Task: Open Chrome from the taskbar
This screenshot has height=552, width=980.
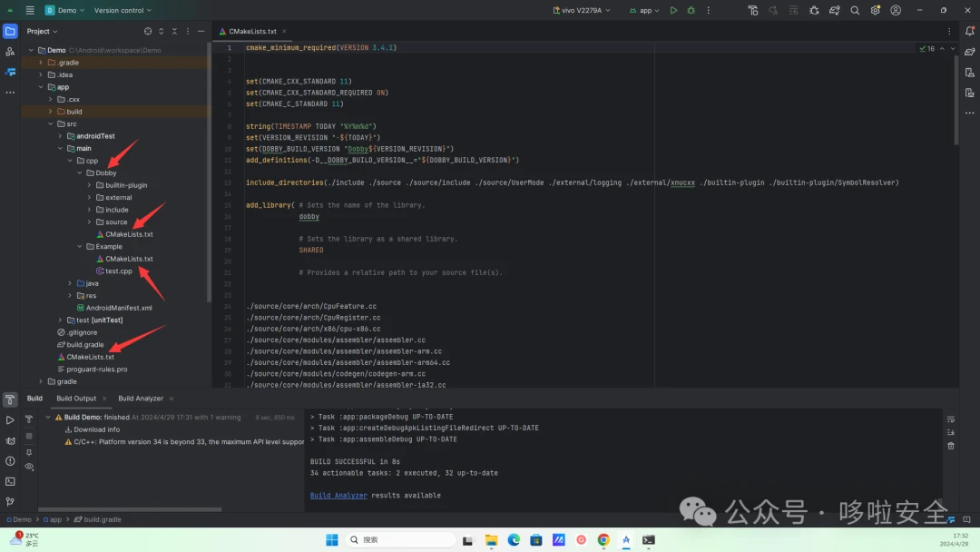Action: click(603, 540)
